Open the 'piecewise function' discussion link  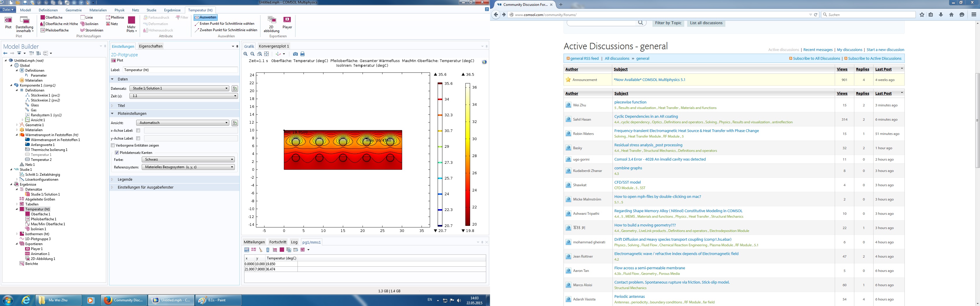point(630,102)
